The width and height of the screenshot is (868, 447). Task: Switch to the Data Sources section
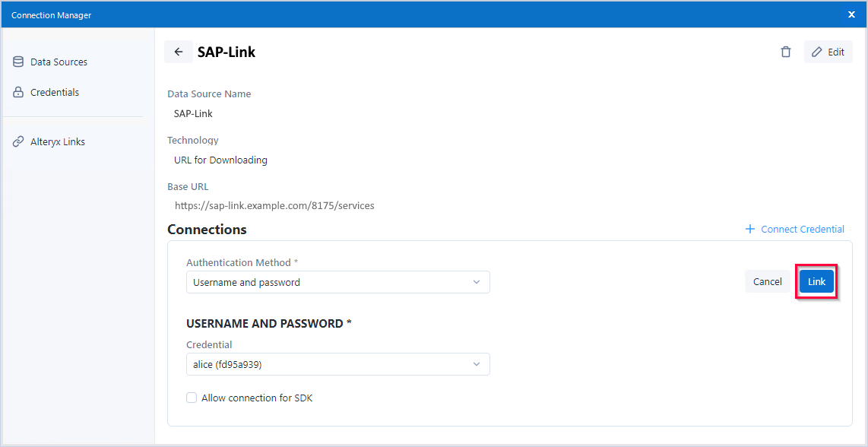click(x=59, y=62)
